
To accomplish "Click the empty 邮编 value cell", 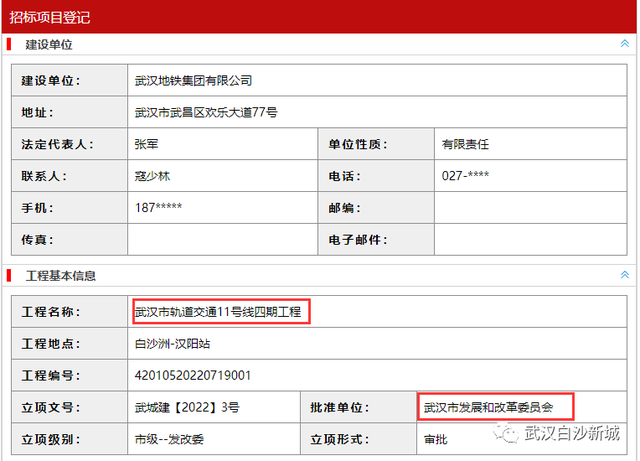I will (x=530, y=207).
